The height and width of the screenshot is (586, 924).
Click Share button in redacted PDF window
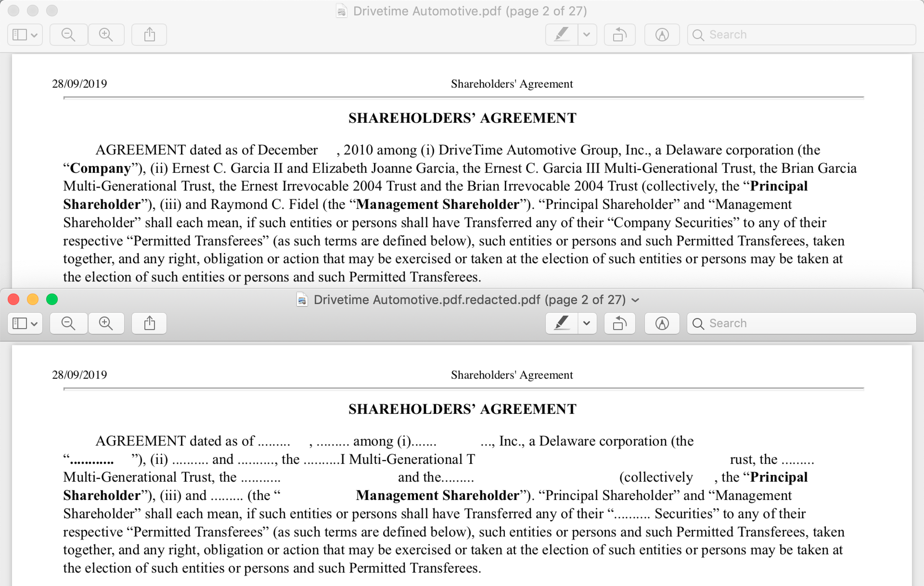[149, 323]
